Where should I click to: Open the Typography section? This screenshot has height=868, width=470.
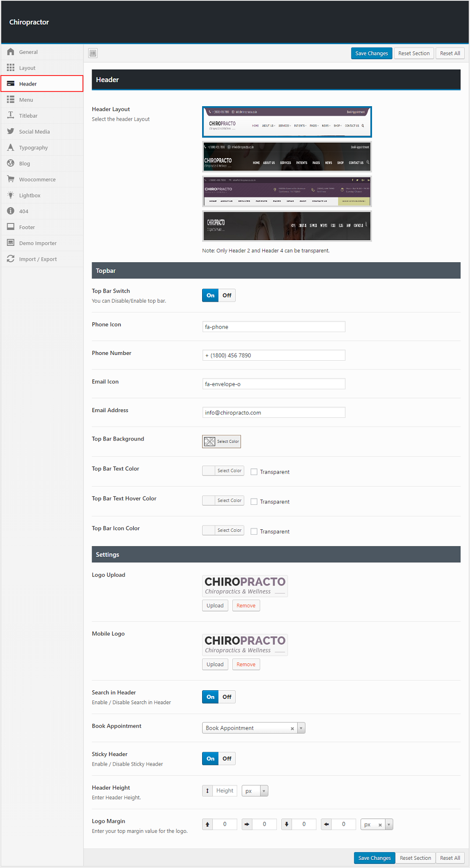click(x=33, y=147)
